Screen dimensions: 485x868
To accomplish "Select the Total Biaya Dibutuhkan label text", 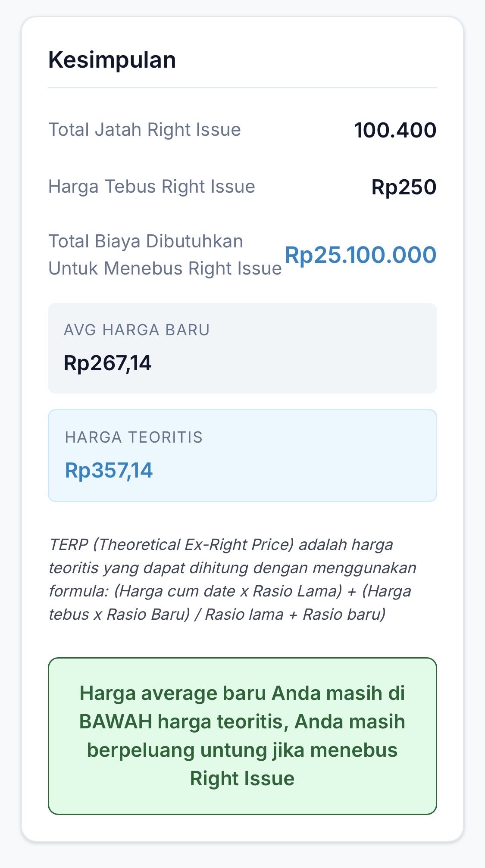I will point(146,241).
